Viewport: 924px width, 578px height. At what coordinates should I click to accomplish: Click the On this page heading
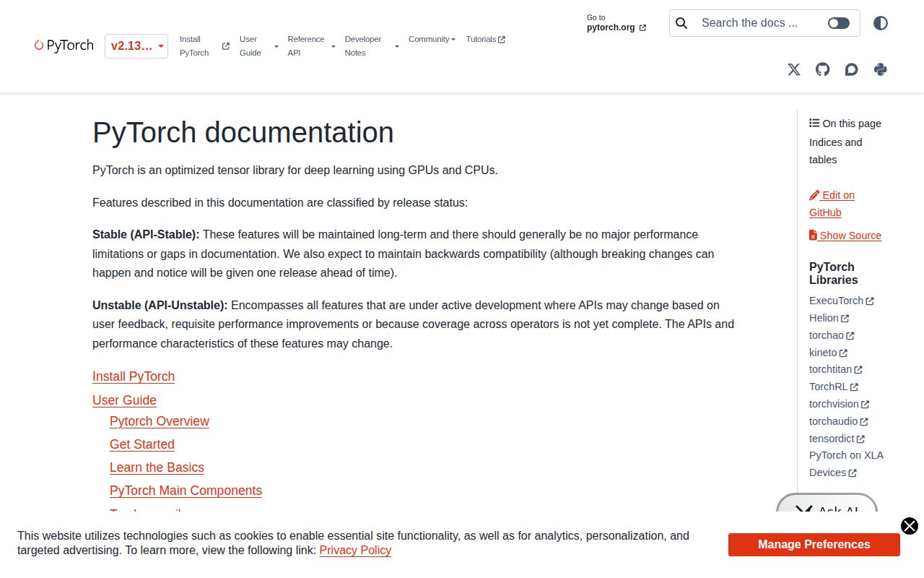point(845,124)
